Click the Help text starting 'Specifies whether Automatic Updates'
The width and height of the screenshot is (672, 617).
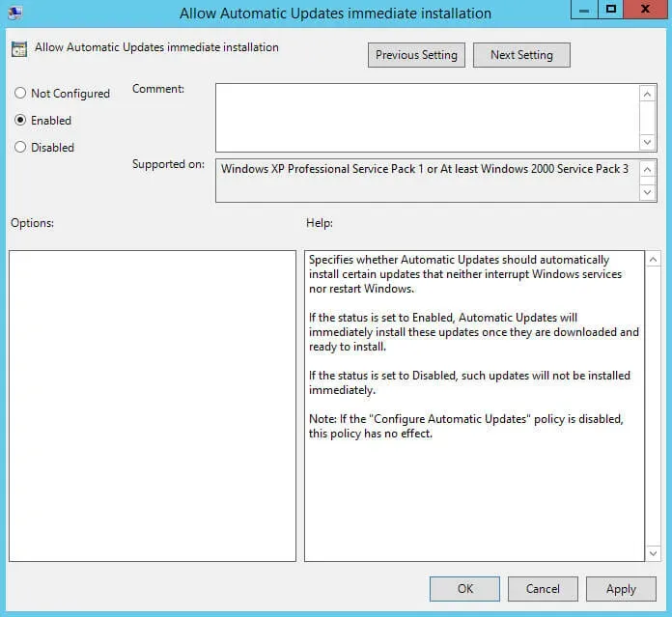[x=465, y=274]
